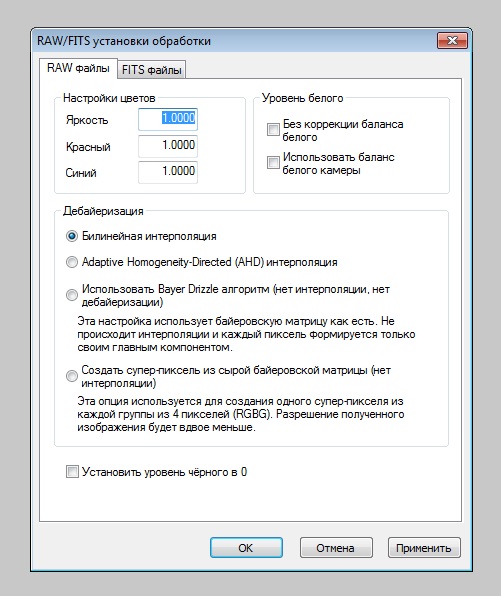Click the Синий value field
This screenshot has height=596, width=501.
click(x=168, y=172)
